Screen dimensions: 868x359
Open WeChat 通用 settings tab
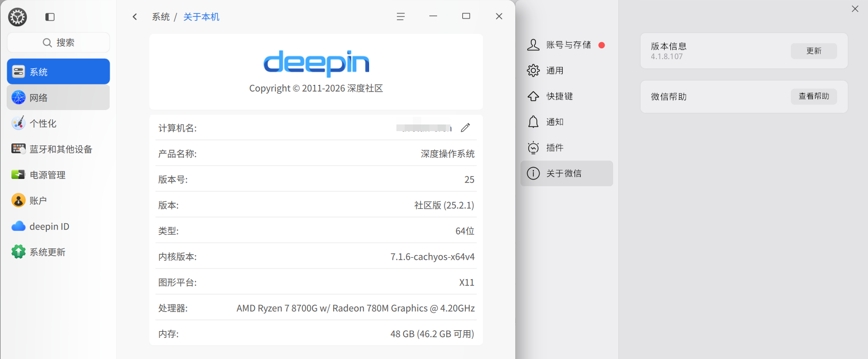pos(566,70)
